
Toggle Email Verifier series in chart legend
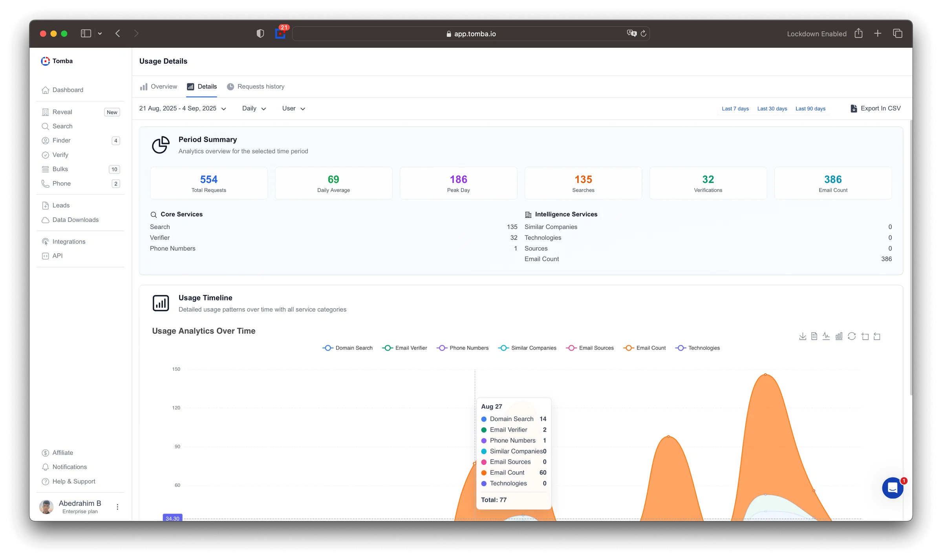point(404,348)
